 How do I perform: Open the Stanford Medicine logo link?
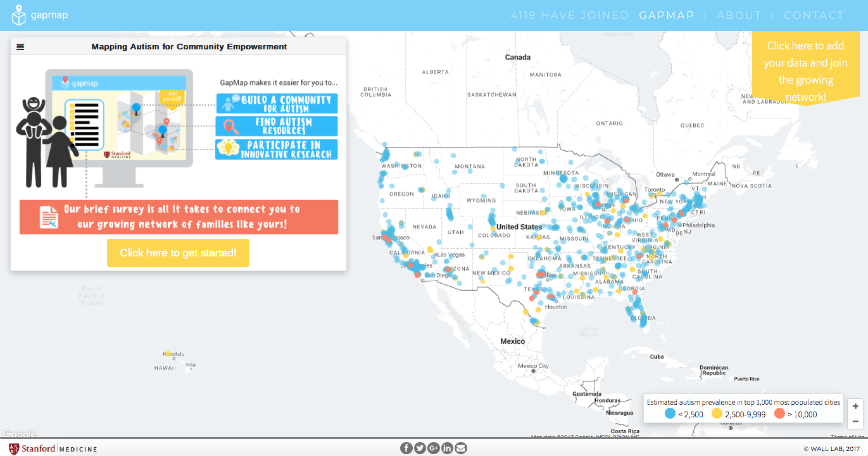[53, 449]
